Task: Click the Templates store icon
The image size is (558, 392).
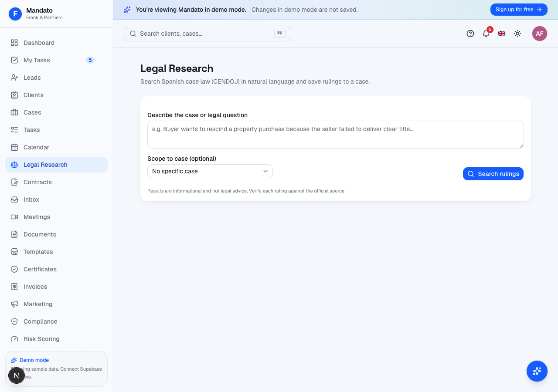Action: [x=14, y=252]
